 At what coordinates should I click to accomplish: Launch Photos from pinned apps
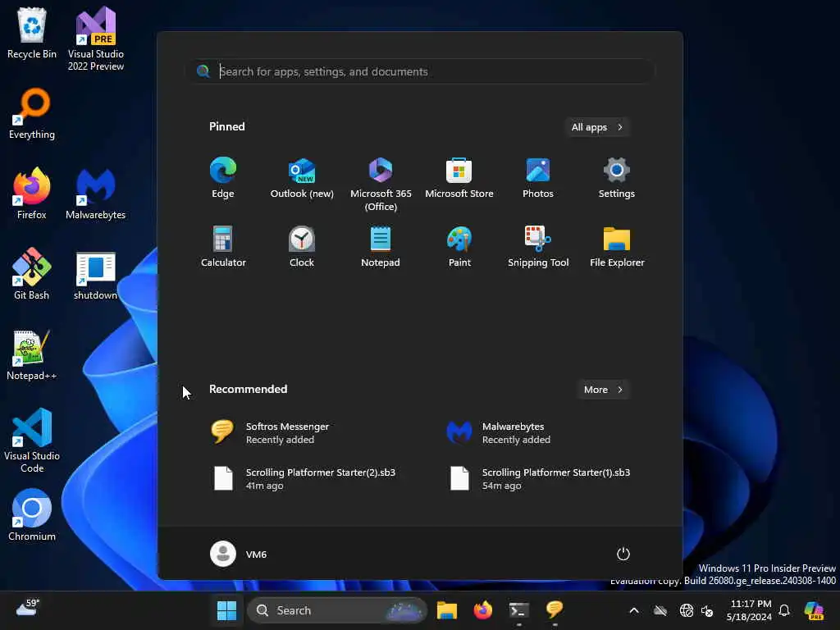click(538, 178)
